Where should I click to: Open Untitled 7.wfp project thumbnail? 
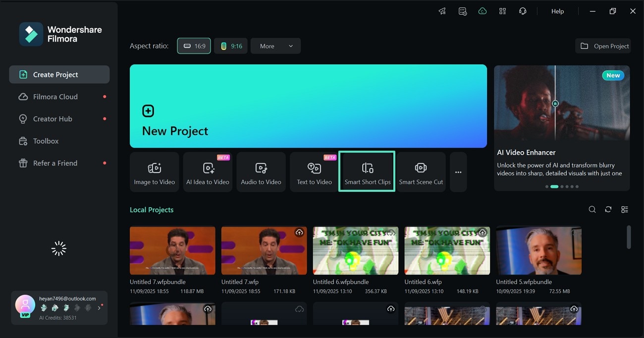[x=264, y=251]
